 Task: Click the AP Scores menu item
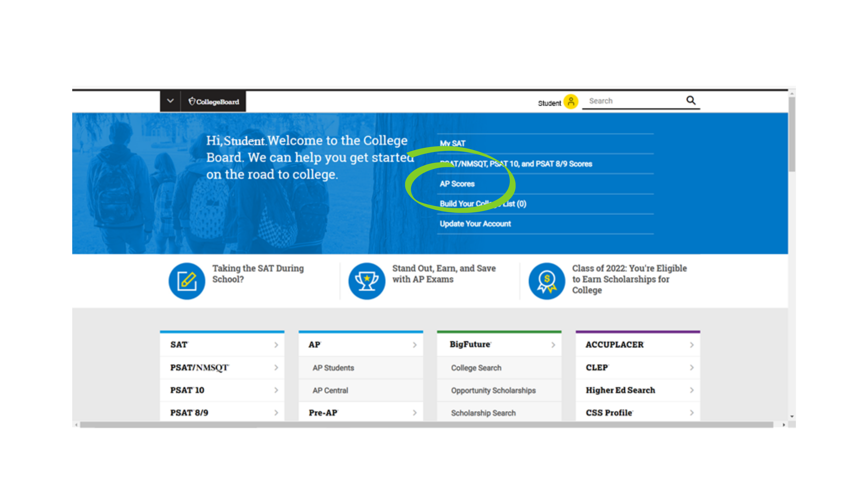(457, 183)
